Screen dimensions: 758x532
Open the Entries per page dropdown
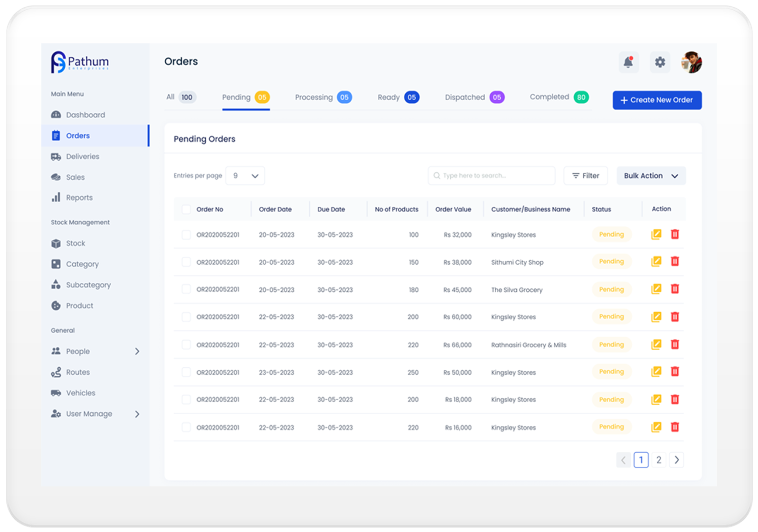click(245, 175)
